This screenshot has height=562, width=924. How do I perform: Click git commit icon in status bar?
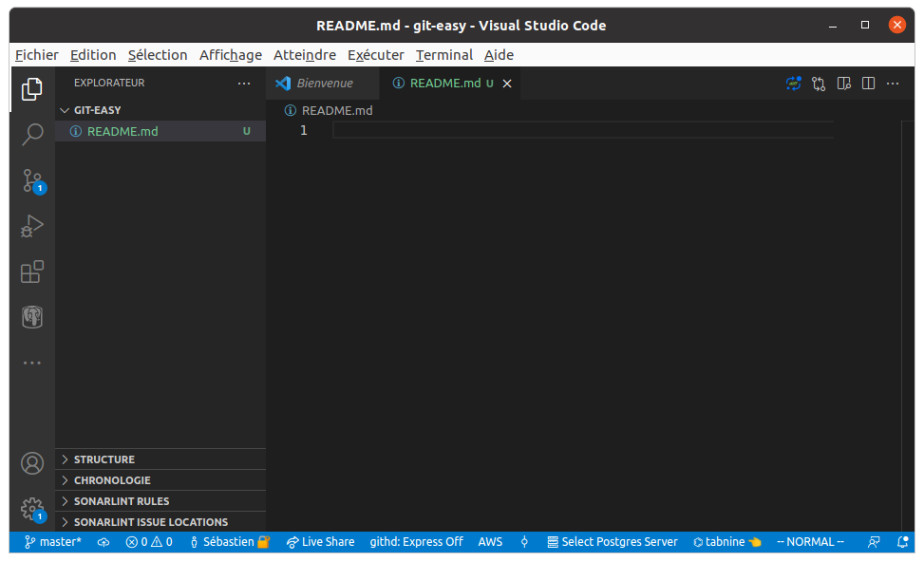pos(524,543)
